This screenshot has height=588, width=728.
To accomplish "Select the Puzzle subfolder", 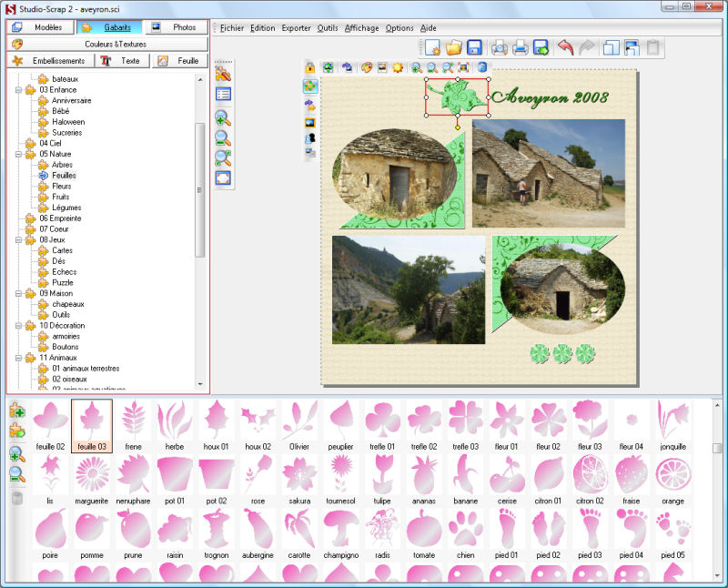I will pyautogui.click(x=63, y=282).
